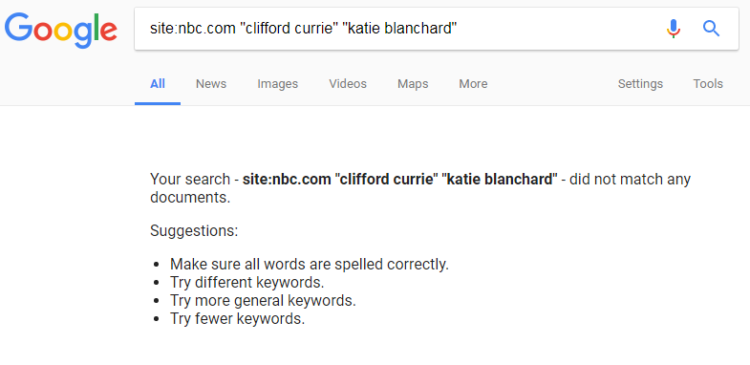Click the bold query text in no-results message
This screenshot has height=365, width=750.
coord(400,179)
